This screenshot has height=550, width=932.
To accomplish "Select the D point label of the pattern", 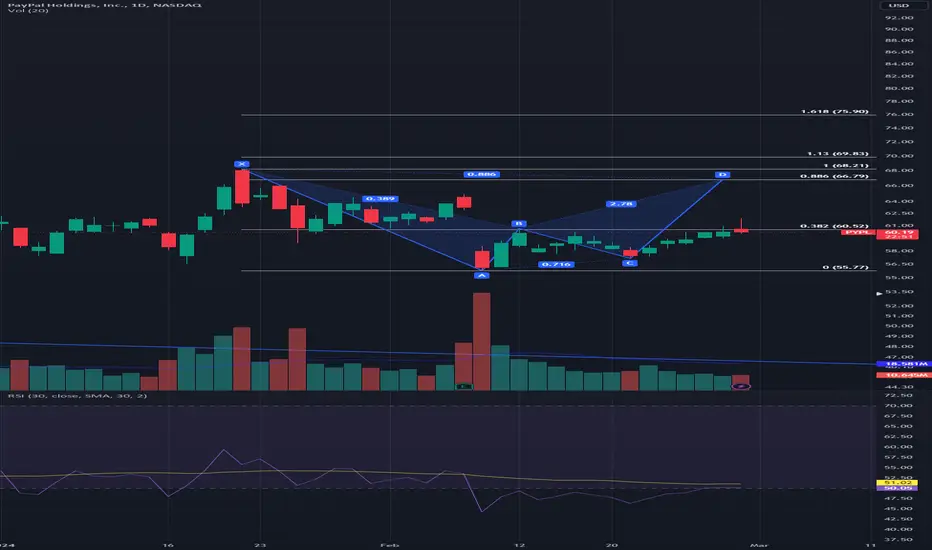I will [x=722, y=175].
